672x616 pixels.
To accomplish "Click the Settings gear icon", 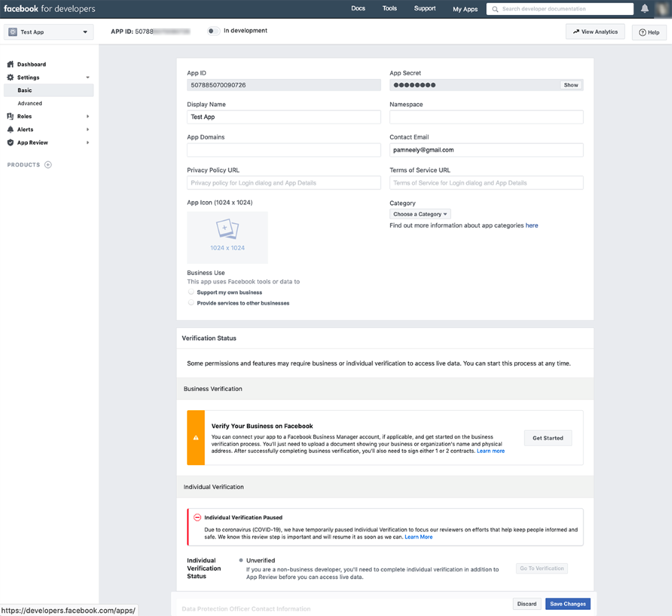I will (x=11, y=77).
